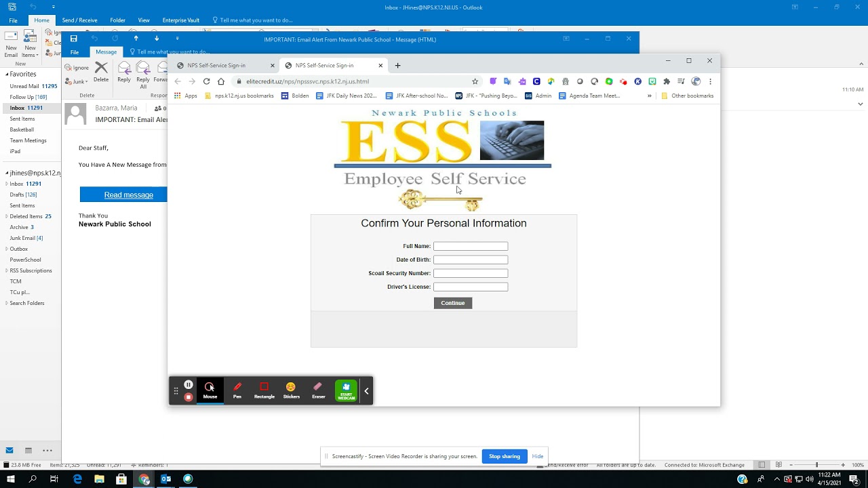868x488 pixels.
Task: Collapse the Screencastify toolbar with arrow
Action: pos(366,391)
